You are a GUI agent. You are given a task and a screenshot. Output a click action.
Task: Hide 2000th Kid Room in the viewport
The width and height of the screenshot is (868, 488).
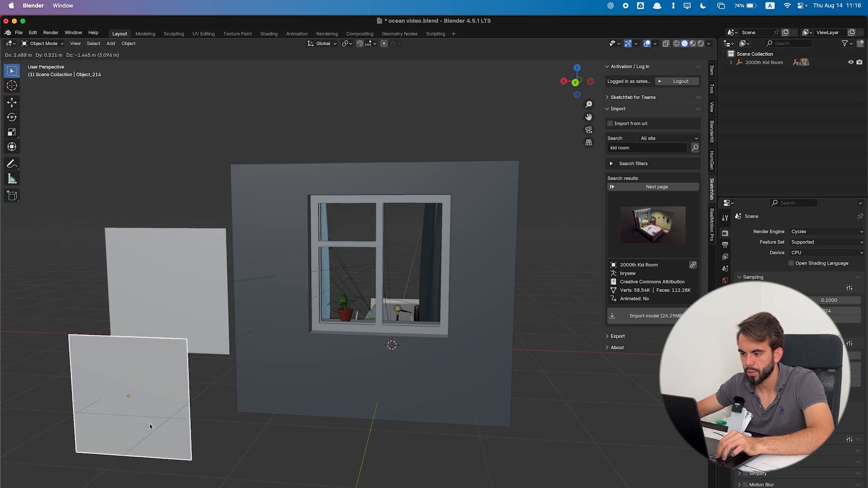coord(850,62)
